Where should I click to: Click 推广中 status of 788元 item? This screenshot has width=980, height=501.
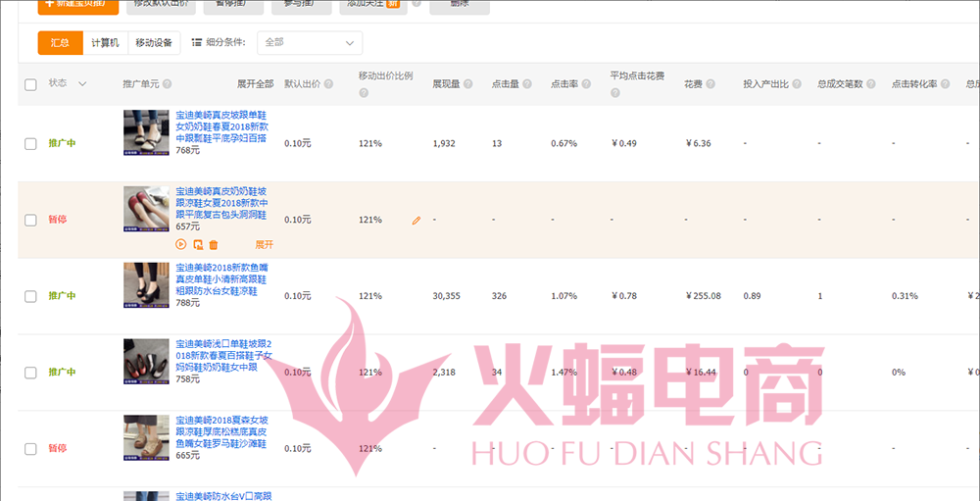[x=62, y=296]
